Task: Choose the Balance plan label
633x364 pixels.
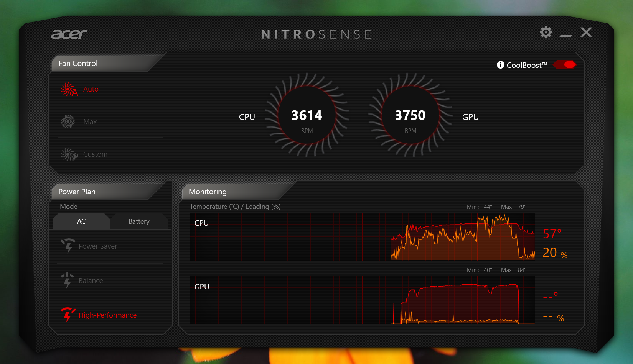Action: tap(91, 281)
